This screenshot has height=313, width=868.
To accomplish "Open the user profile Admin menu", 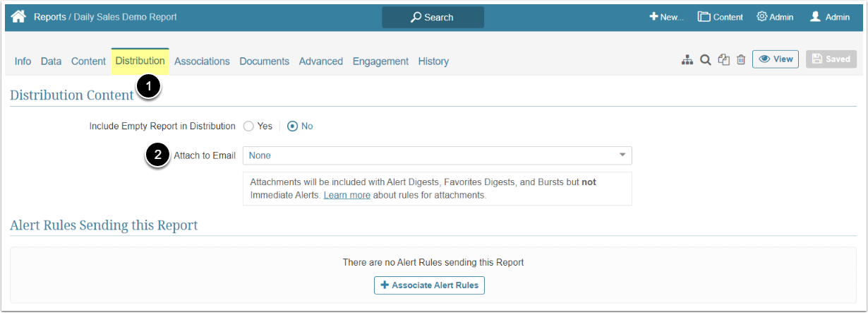I will coord(830,17).
